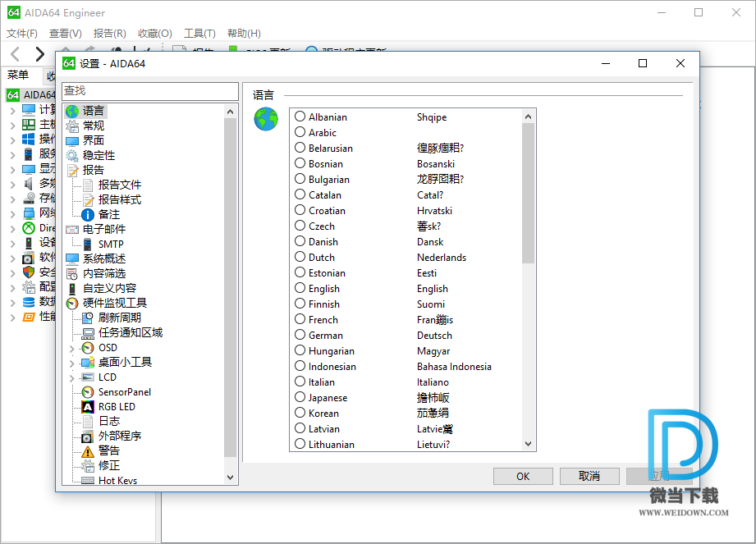The image size is (756, 544).
Task: Expand the database-icon node in main window
Action: pyautogui.click(x=13, y=303)
